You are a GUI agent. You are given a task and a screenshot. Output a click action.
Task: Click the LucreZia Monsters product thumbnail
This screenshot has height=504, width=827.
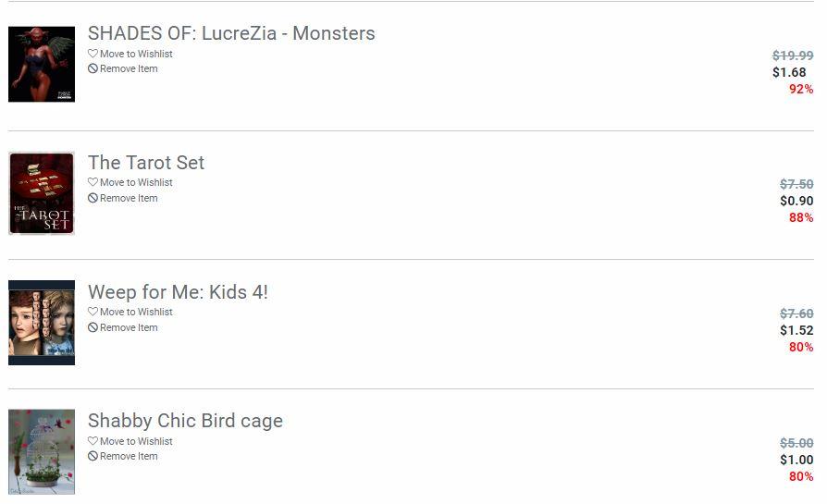(x=42, y=64)
